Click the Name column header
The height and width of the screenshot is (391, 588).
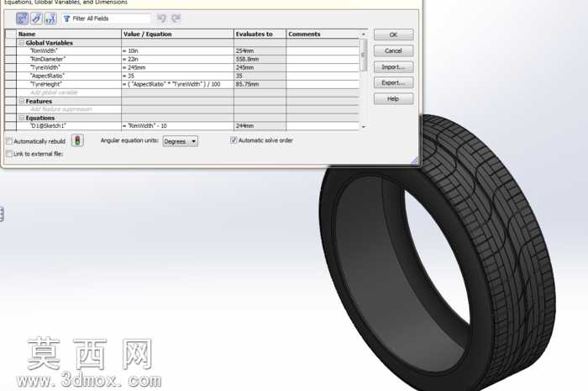click(x=69, y=34)
